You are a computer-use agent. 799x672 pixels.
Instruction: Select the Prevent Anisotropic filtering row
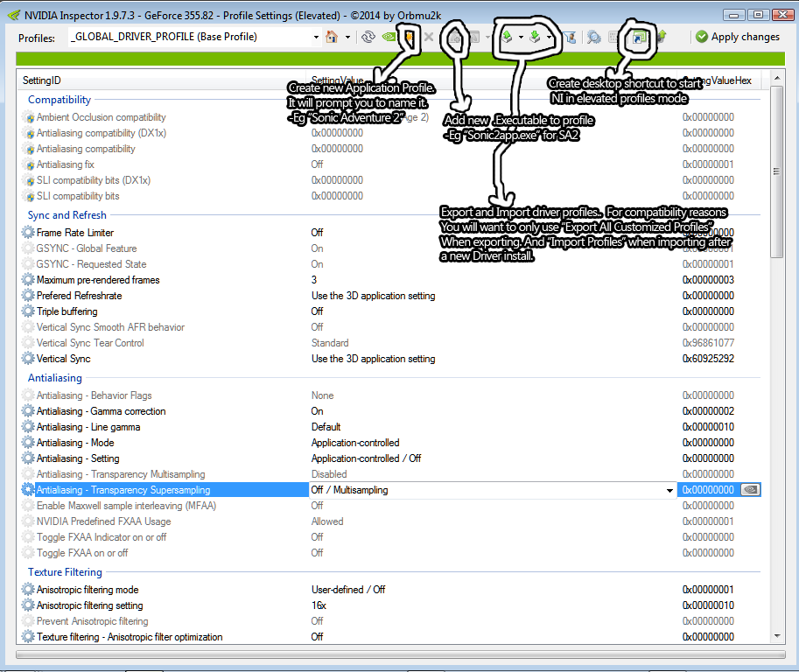click(x=92, y=621)
